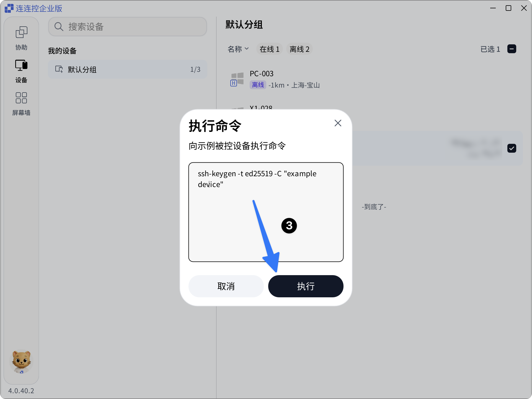Viewport: 532px width, 399px height.
Task: Open the 协助 assist panel icon
Action: click(x=21, y=33)
